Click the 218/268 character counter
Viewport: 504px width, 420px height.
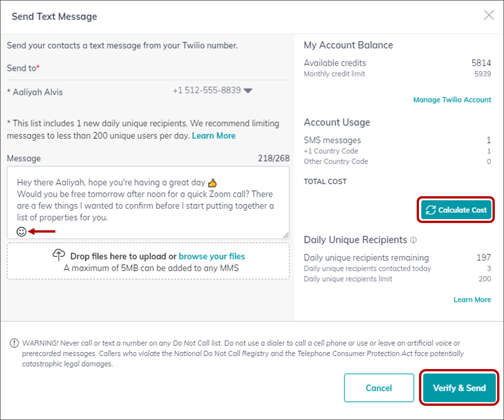[x=273, y=158]
